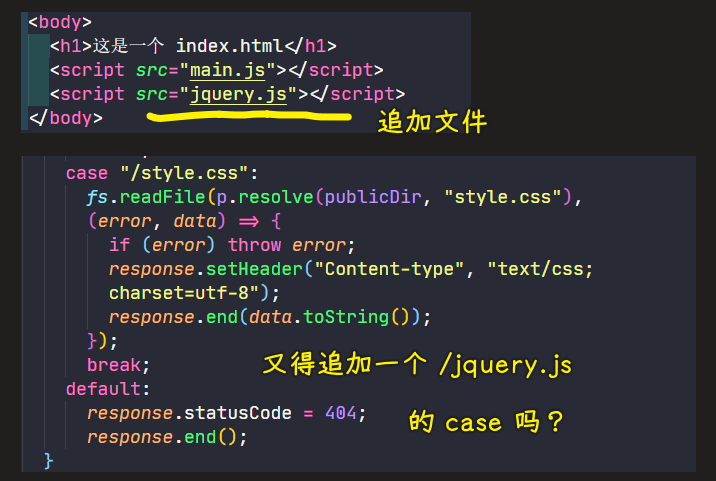Click the (error, data) arrow function parameters
The image size is (716, 481).
coord(157,221)
